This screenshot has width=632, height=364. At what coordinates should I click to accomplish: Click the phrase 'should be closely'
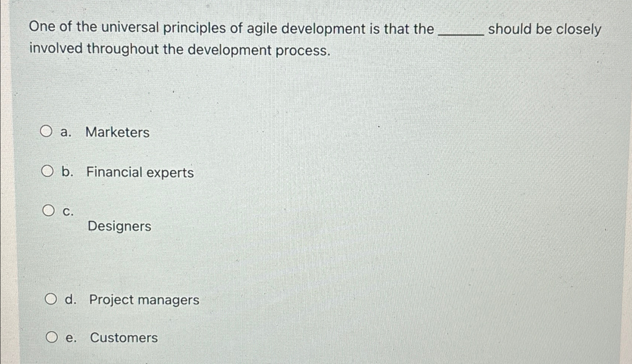pos(544,29)
